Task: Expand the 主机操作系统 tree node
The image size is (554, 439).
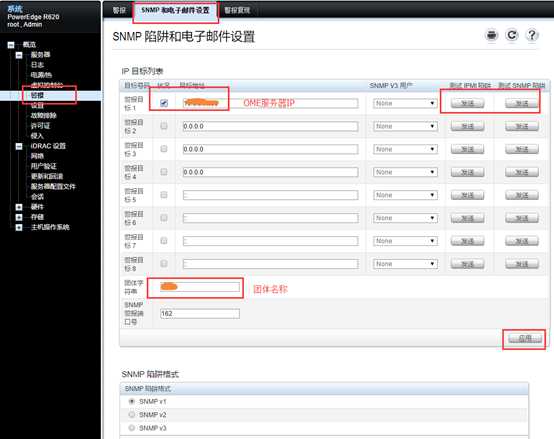Action: (19, 227)
